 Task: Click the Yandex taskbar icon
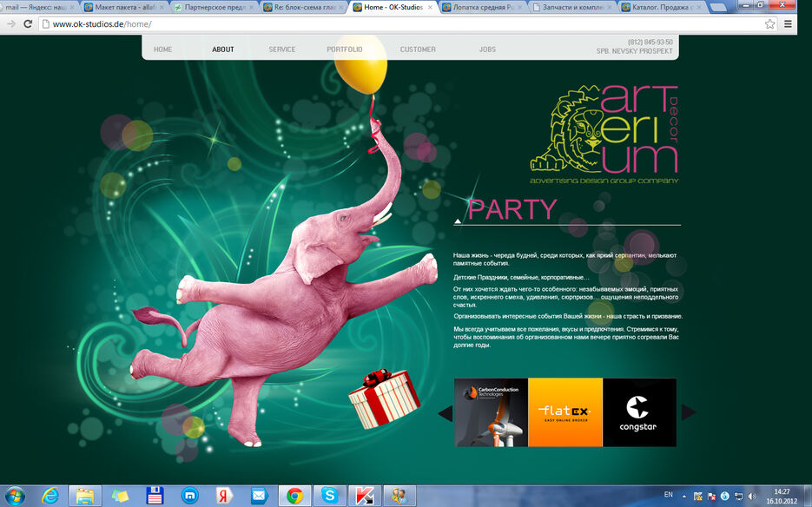[x=224, y=496]
